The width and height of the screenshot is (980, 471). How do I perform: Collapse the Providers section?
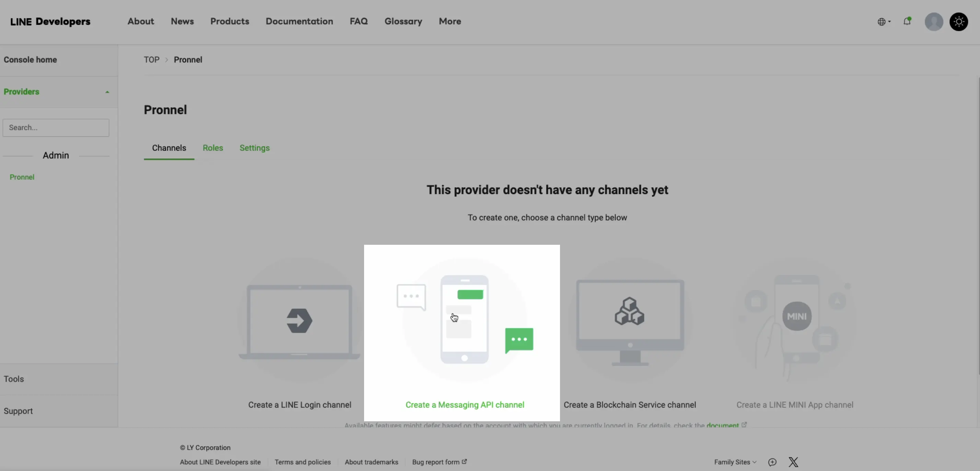(x=59, y=92)
